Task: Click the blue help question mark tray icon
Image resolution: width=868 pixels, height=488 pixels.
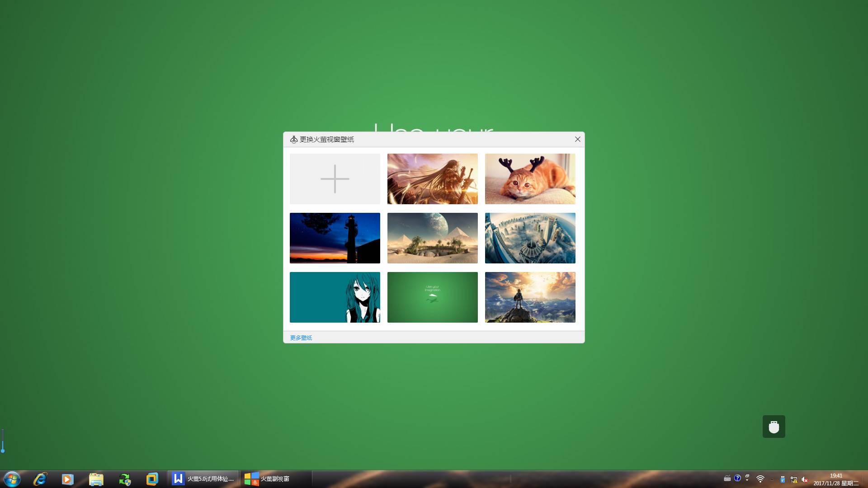Action: point(737,478)
